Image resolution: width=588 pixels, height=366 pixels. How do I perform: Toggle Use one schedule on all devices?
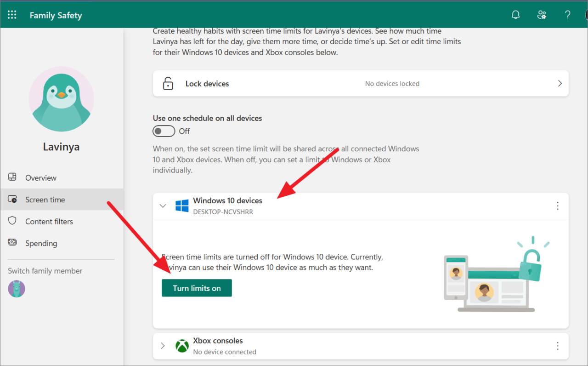pyautogui.click(x=164, y=131)
